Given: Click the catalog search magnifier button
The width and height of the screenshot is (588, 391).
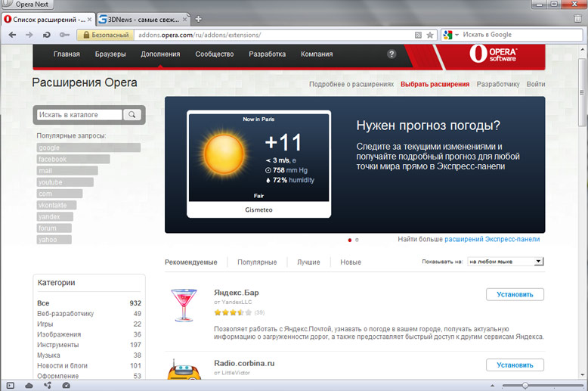Looking at the screenshot, I should [132, 115].
